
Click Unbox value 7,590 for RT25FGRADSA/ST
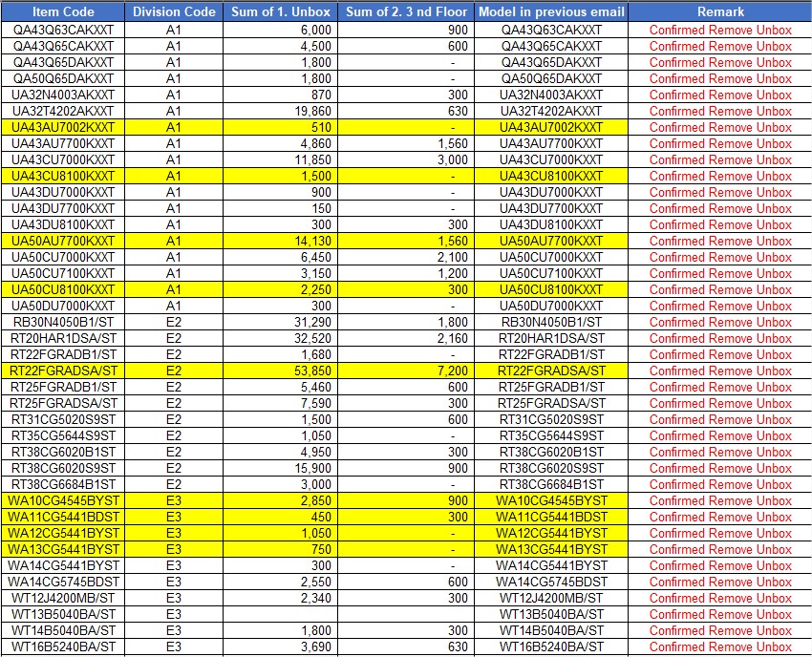click(280, 403)
